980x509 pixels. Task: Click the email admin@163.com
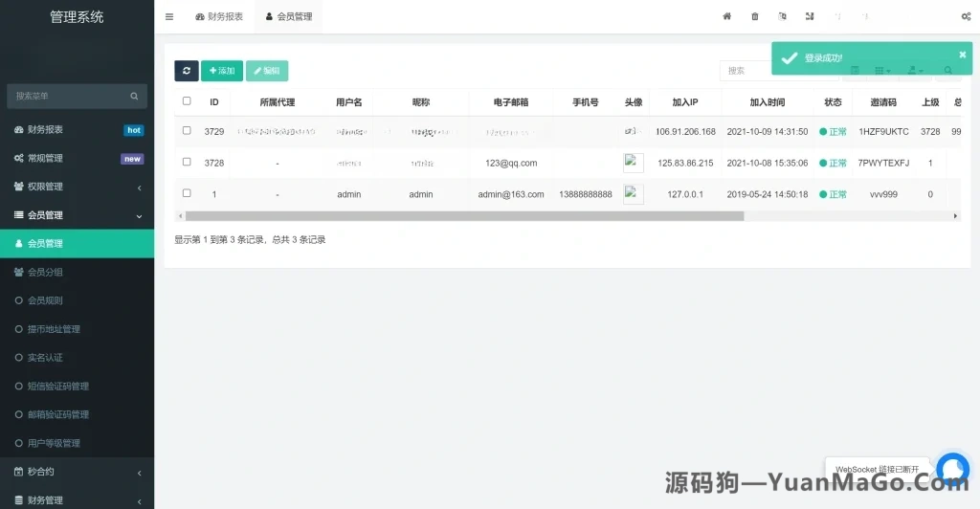click(x=511, y=194)
